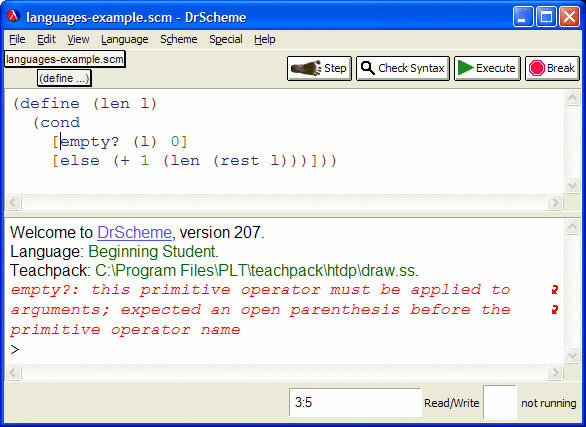
Task: Click interactions pane scroll right arrow
Action: [x=555, y=372]
